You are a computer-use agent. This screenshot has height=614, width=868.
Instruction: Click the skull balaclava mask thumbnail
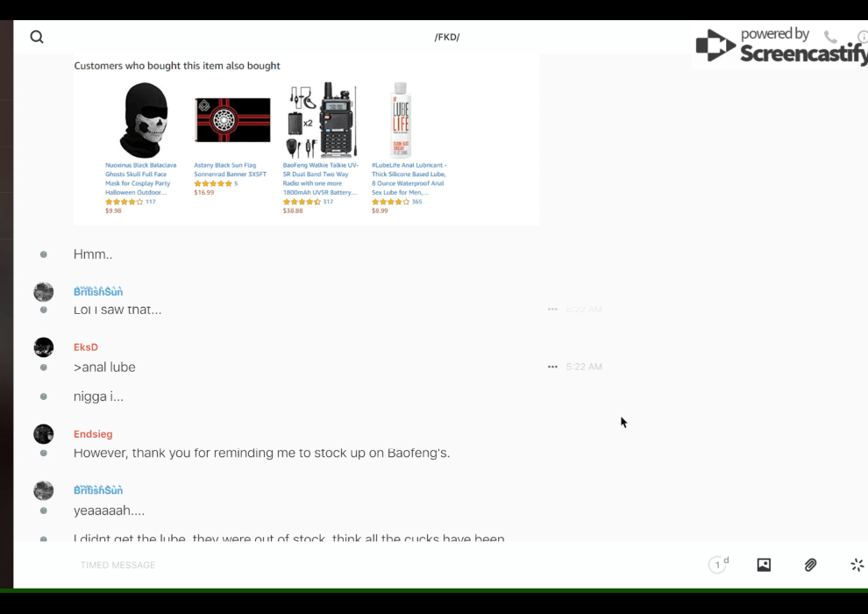tap(144, 120)
